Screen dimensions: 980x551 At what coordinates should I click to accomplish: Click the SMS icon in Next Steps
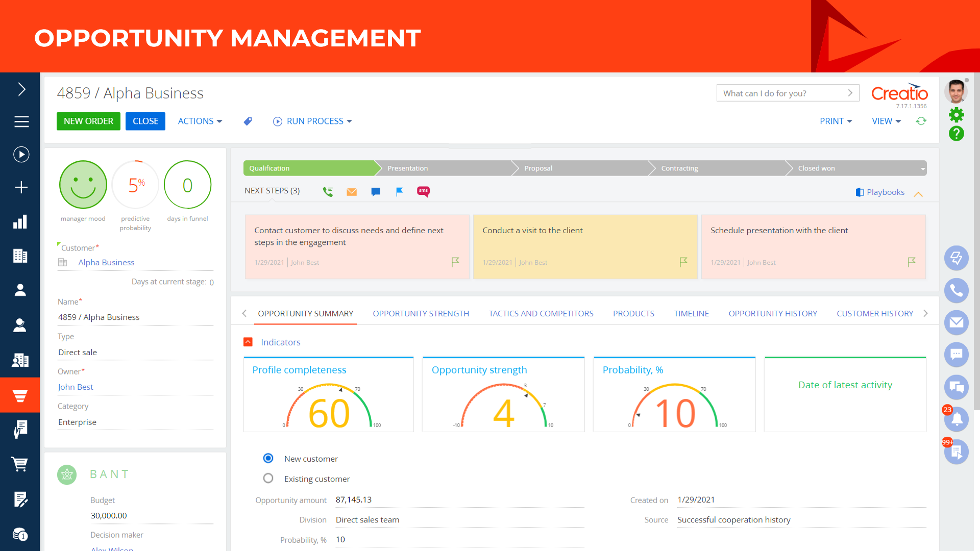(x=423, y=191)
